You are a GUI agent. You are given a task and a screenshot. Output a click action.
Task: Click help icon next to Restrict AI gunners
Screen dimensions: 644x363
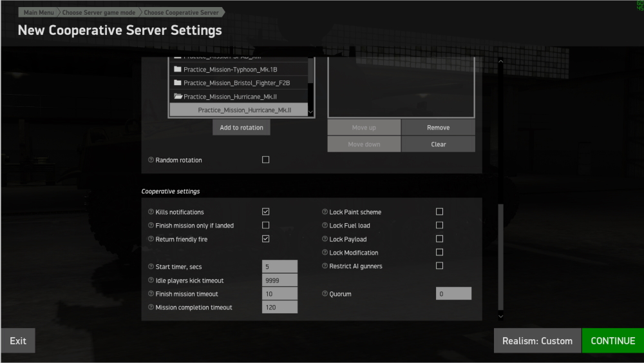pyautogui.click(x=325, y=266)
